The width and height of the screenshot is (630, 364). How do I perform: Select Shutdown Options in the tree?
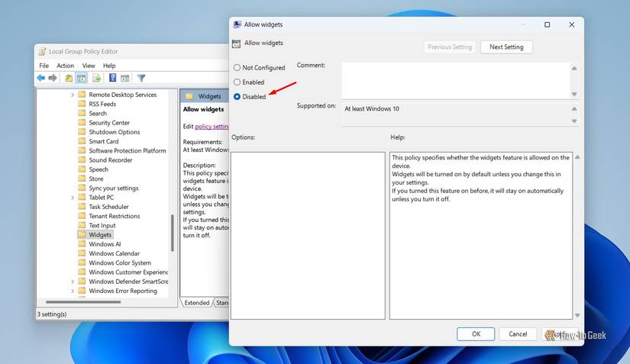[115, 131]
